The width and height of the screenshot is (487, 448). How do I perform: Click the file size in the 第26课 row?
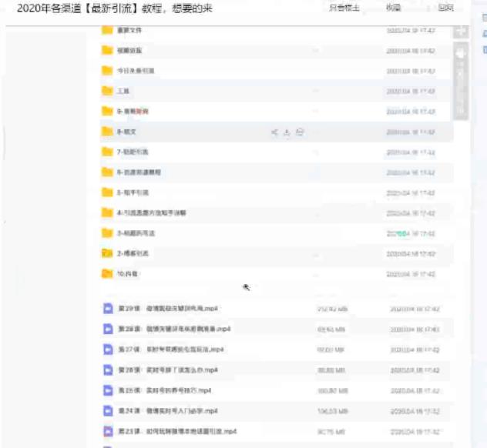(331, 370)
